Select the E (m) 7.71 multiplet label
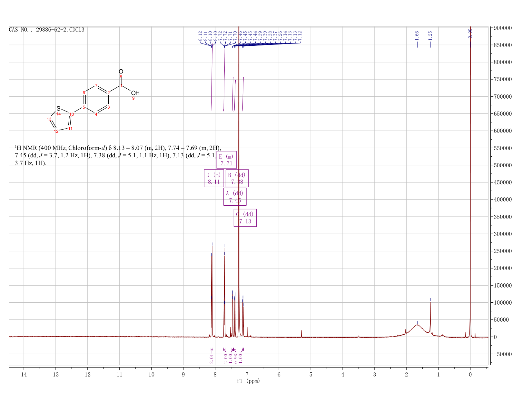The height and width of the screenshot is (411, 532). [226, 160]
